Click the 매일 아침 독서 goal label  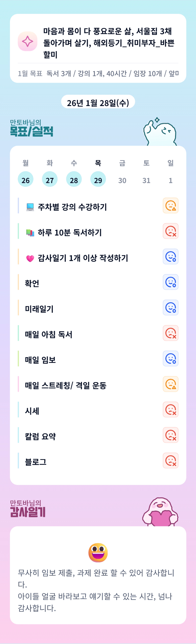48,334
